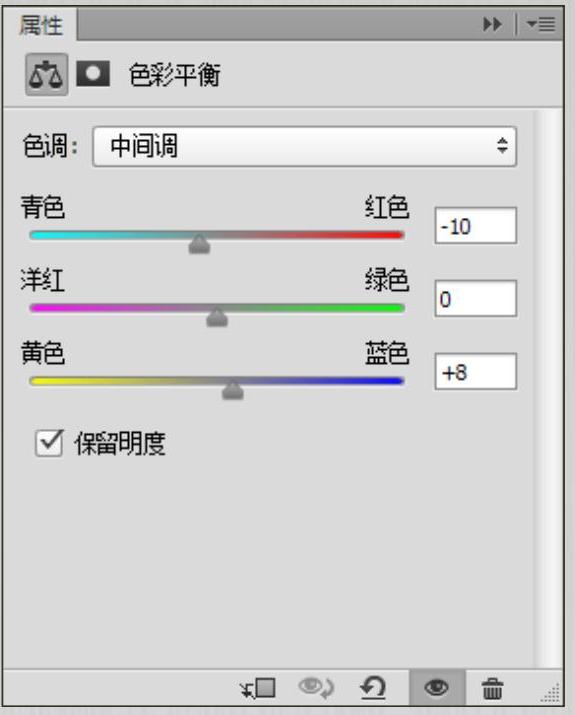Switch to the 属性 tab

(41, 25)
